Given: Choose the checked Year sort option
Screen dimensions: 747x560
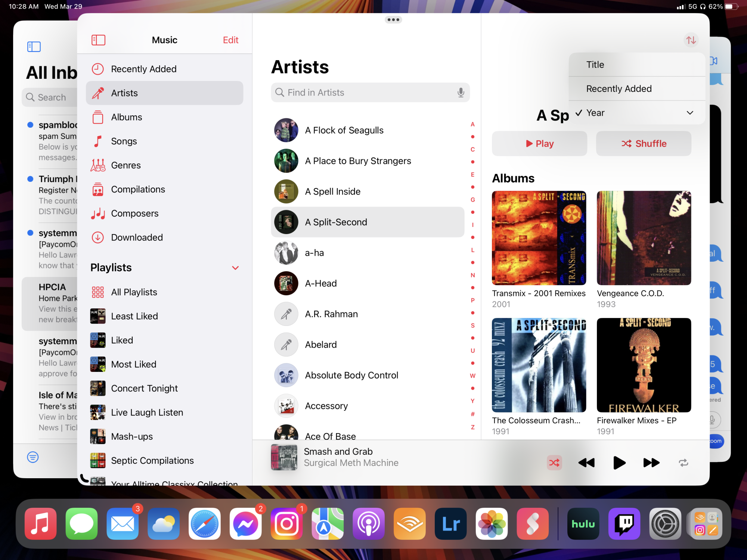Looking at the screenshot, I should 637,113.
